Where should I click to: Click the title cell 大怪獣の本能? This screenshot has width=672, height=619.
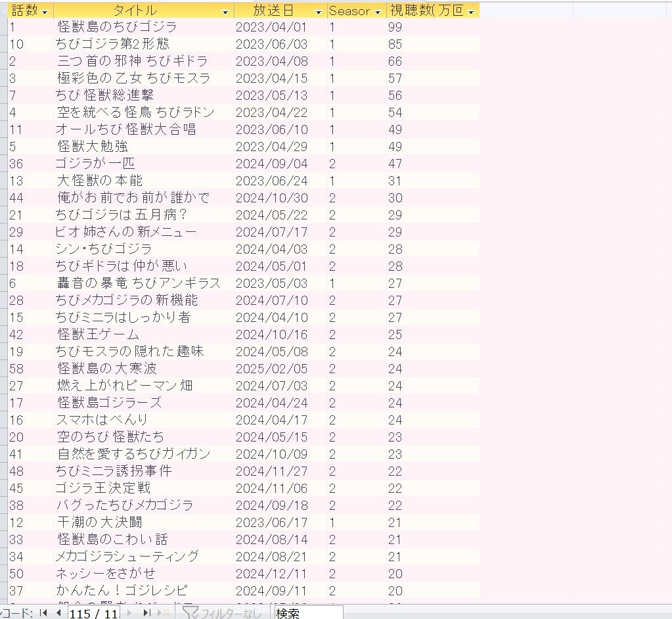click(144, 181)
